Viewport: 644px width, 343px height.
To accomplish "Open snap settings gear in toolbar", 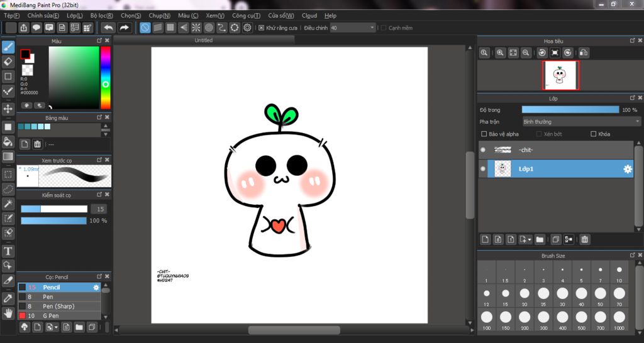I will tap(247, 28).
